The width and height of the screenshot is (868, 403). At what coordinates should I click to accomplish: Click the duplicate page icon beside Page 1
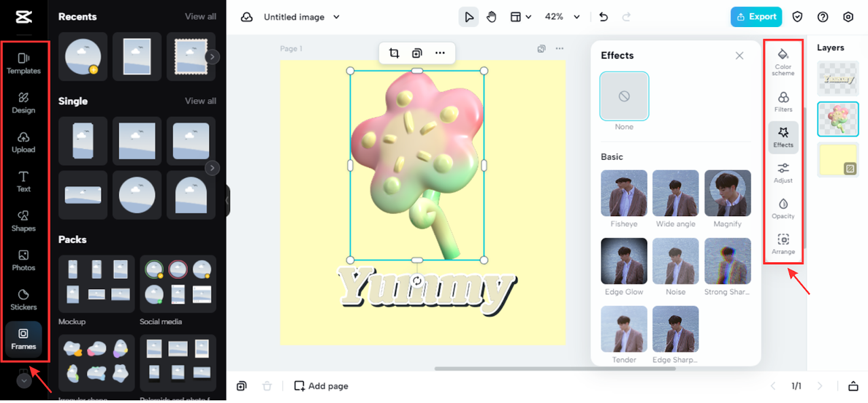(x=541, y=49)
